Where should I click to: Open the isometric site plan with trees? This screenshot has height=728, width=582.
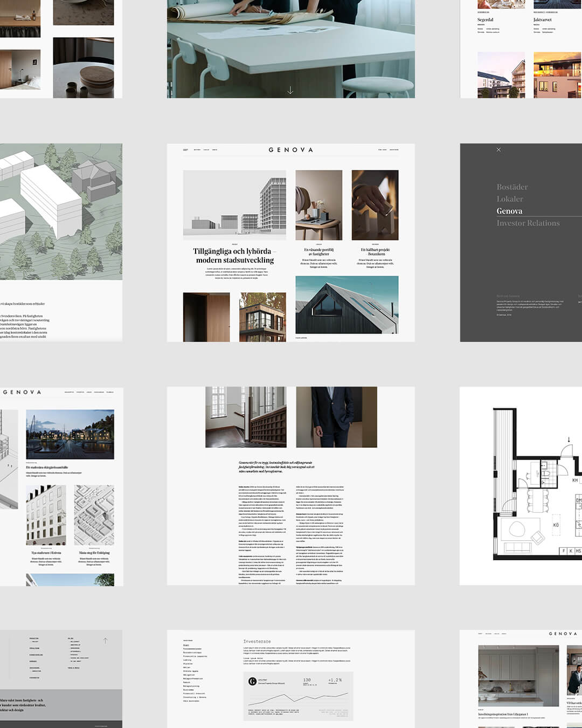pyautogui.click(x=61, y=211)
